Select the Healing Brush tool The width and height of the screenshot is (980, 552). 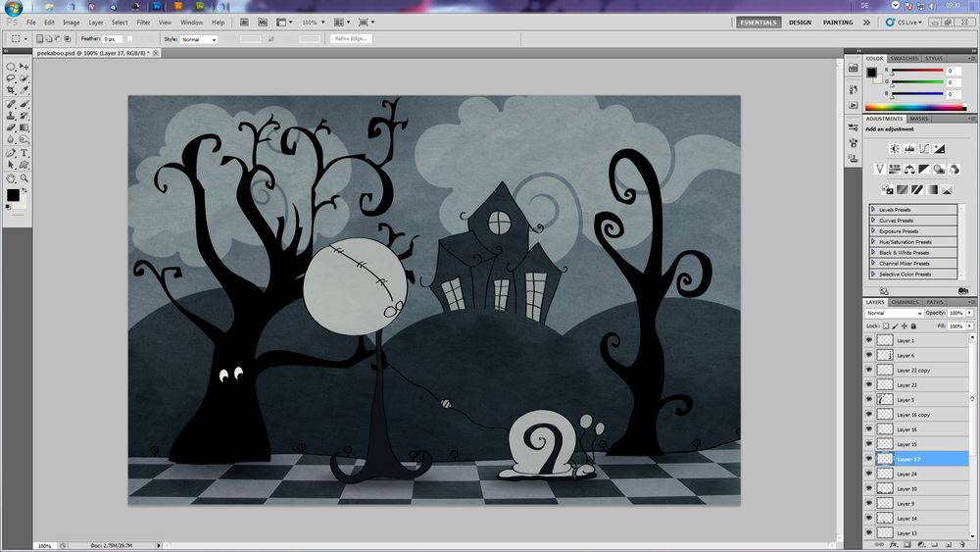point(11,104)
